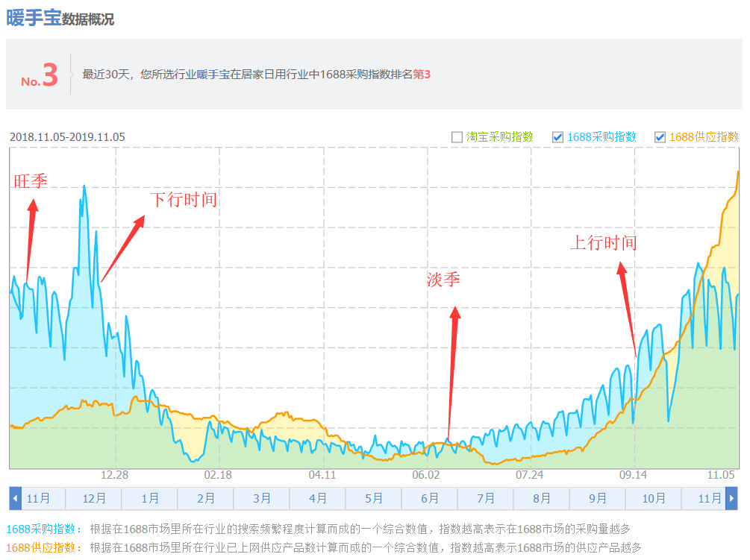Uncheck the 1688采购指数 checkbox

557,137
